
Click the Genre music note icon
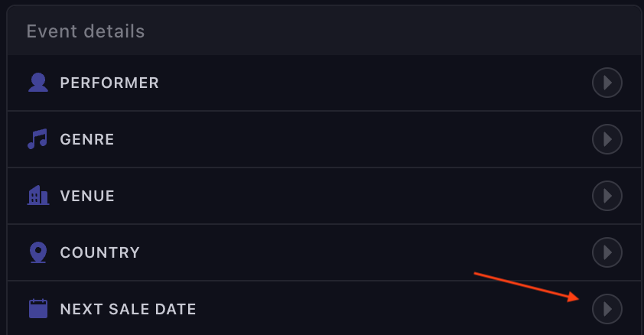click(x=37, y=139)
